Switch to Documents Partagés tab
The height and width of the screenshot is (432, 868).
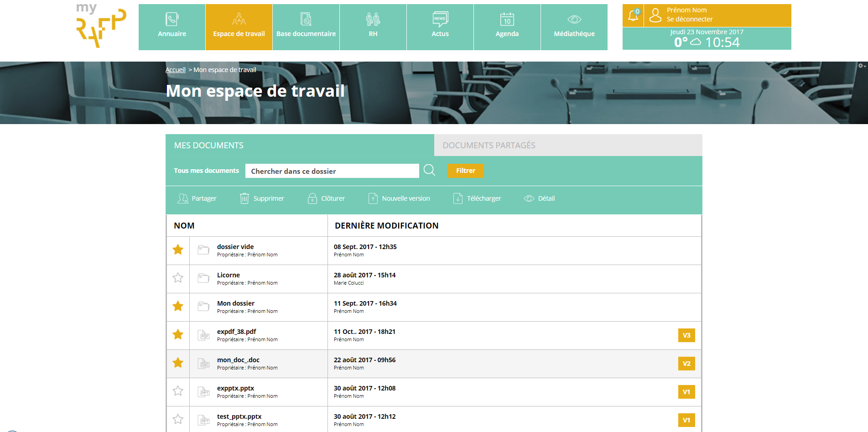pos(568,145)
